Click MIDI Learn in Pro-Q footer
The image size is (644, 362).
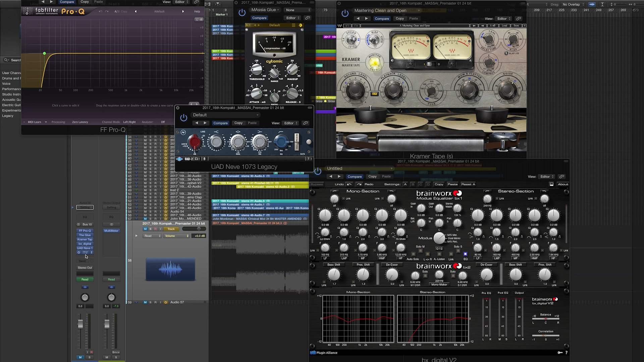34,122
